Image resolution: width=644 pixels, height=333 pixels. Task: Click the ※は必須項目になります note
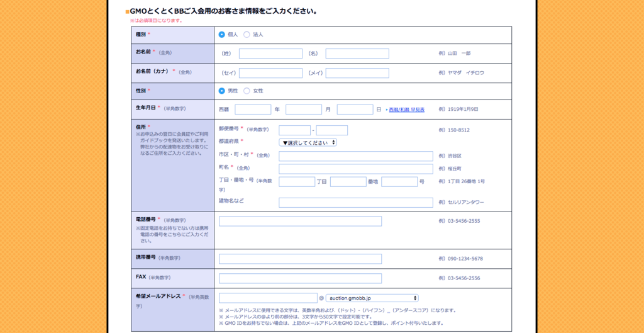tap(156, 20)
